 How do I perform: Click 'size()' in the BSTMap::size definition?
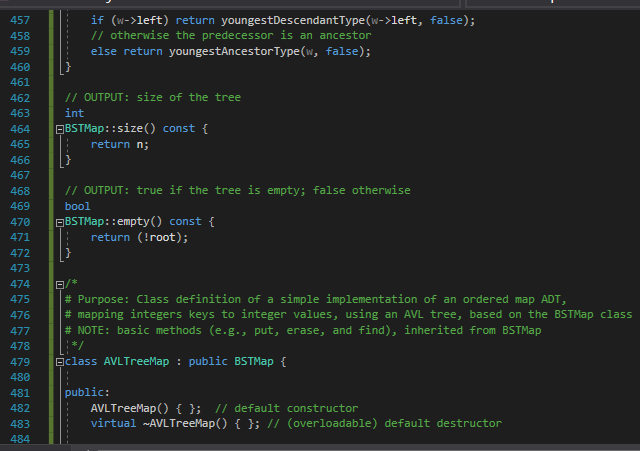click(136, 129)
